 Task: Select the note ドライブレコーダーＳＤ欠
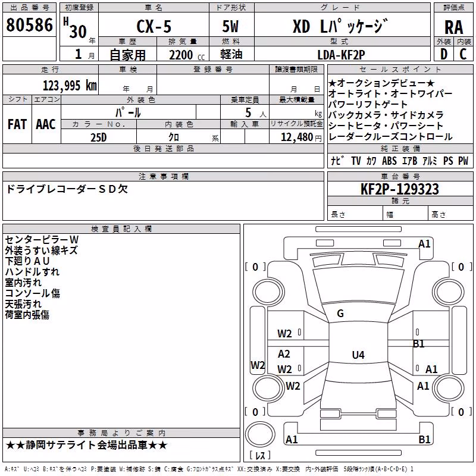(x=67, y=189)
